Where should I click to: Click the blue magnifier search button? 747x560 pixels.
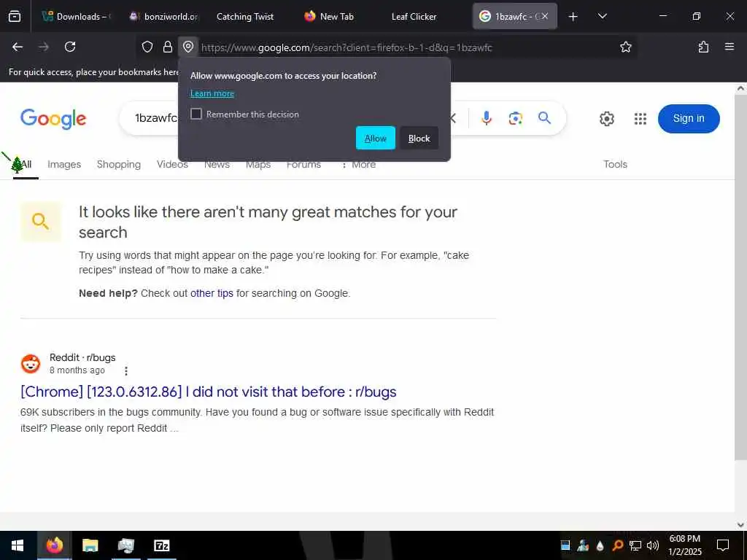click(544, 117)
